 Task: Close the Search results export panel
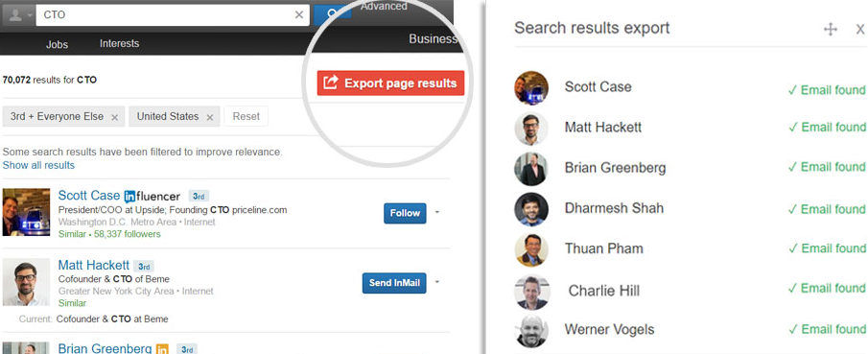pos(859,30)
